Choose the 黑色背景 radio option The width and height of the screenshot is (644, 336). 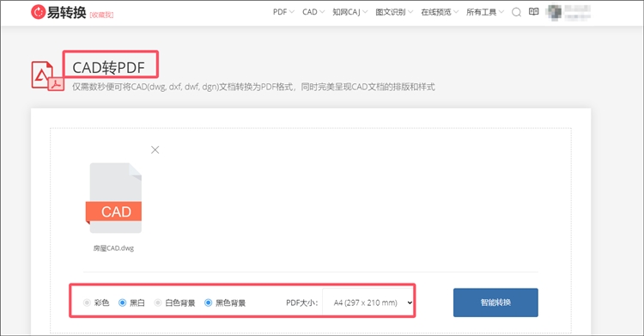[x=209, y=302]
